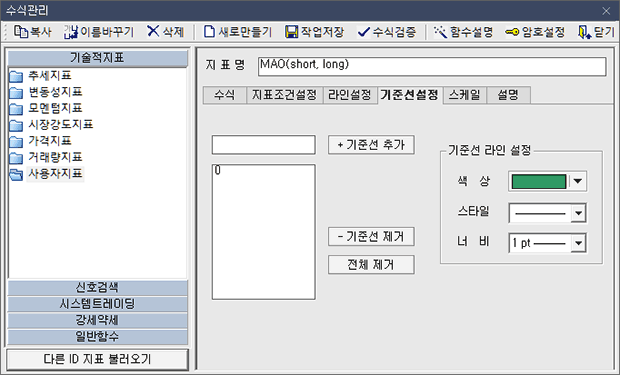Click the green 색상 color swatch
Viewport: 620px width, 375px height.
pos(539,182)
